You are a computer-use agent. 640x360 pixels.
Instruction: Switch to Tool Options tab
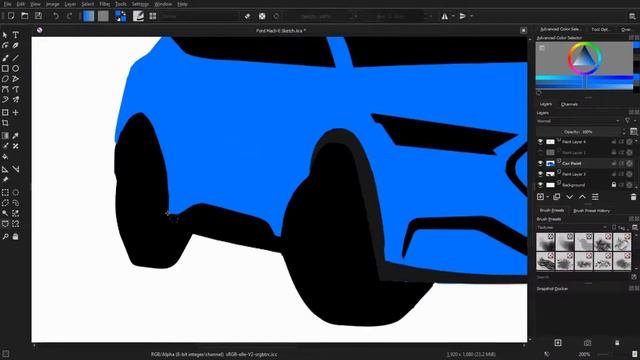(600, 29)
